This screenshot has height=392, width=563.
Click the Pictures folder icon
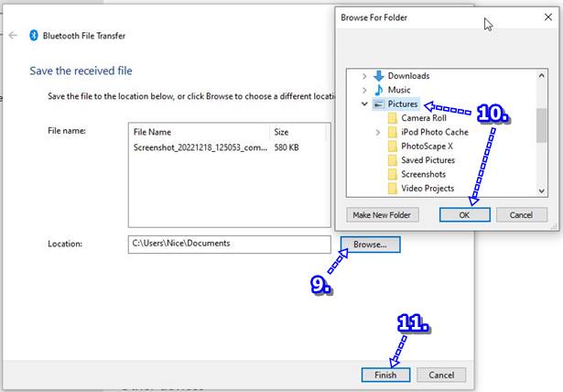tap(378, 104)
